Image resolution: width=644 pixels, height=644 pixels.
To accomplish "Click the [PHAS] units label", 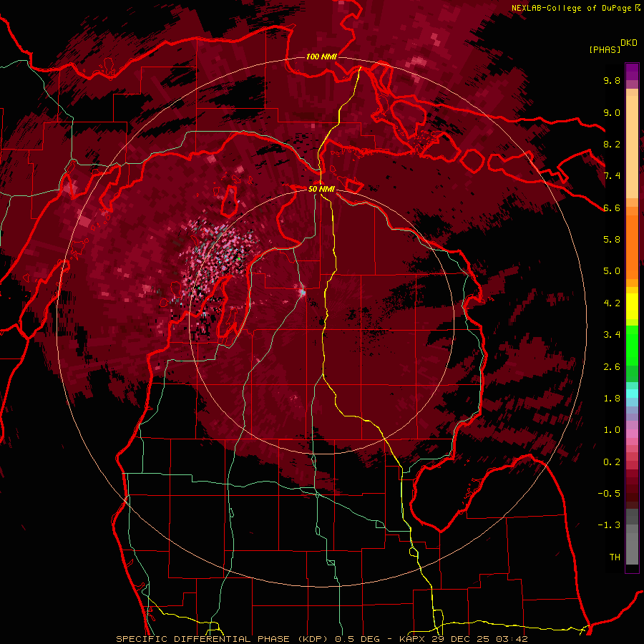I will [x=605, y=49].
